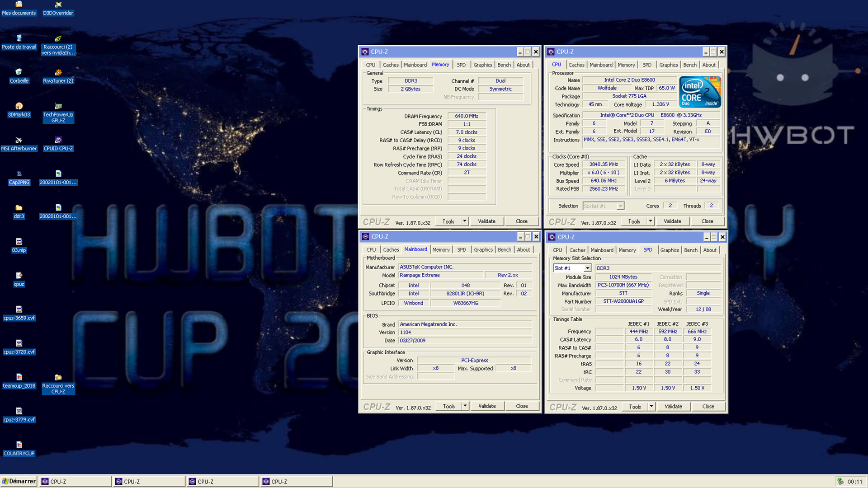Select the Core Voltage 1.336 V value
Screen dimensions: 868x488
pyautogui.click(x=660, y=104)
